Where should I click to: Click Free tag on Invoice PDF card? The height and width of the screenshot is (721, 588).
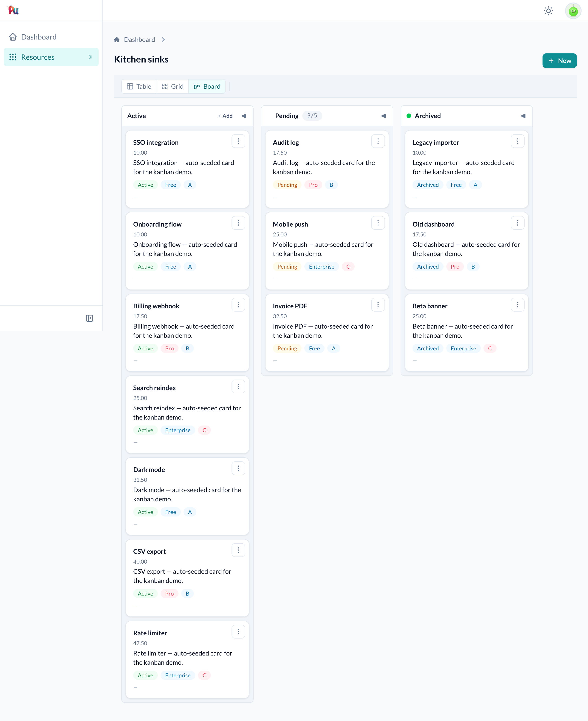click(x=314, y=349)
